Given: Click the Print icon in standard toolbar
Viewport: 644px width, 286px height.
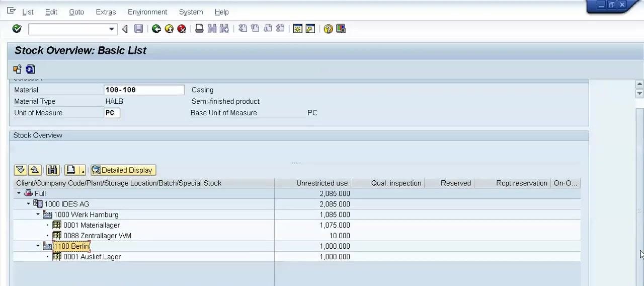Looking at the screenshot, I should click(x=199, y=29).
